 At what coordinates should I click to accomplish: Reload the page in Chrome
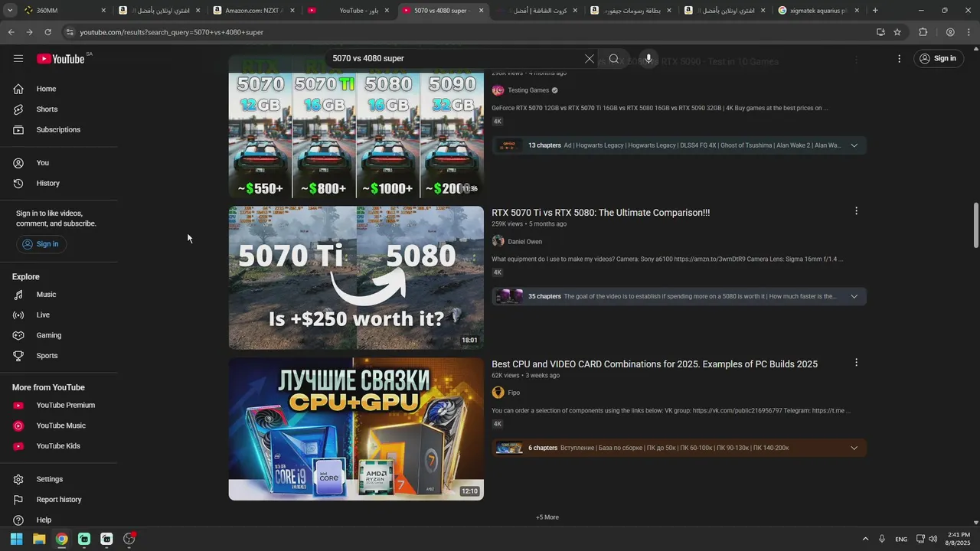pos(47,32)
